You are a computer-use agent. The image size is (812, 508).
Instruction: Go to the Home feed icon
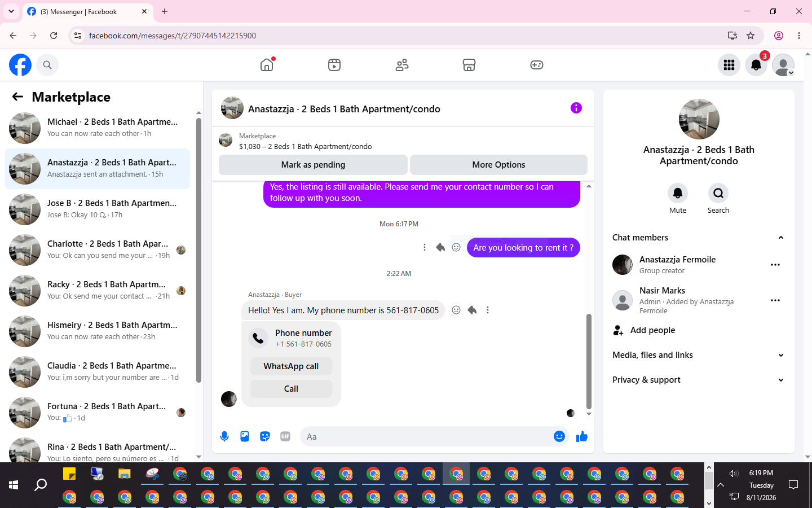pos(267,65)
